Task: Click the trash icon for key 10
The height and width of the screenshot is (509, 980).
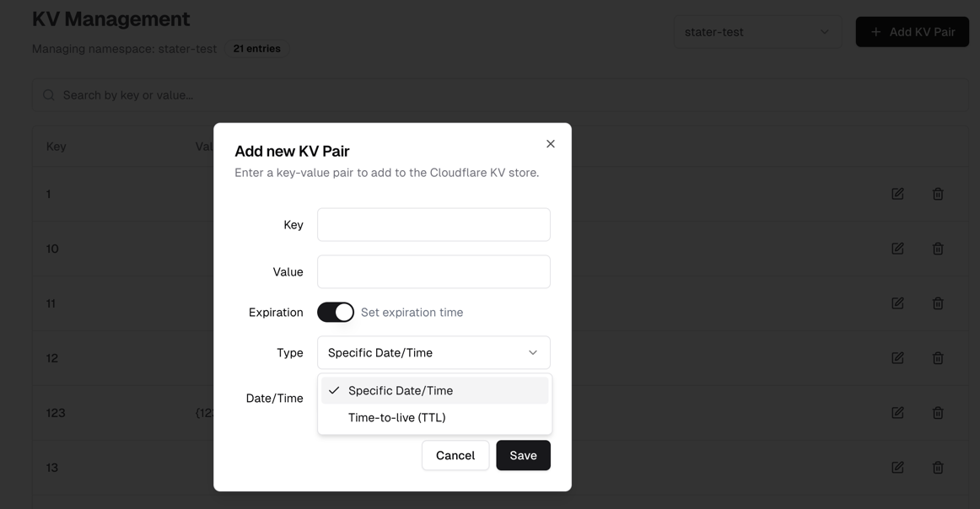Action: point(937,248)
